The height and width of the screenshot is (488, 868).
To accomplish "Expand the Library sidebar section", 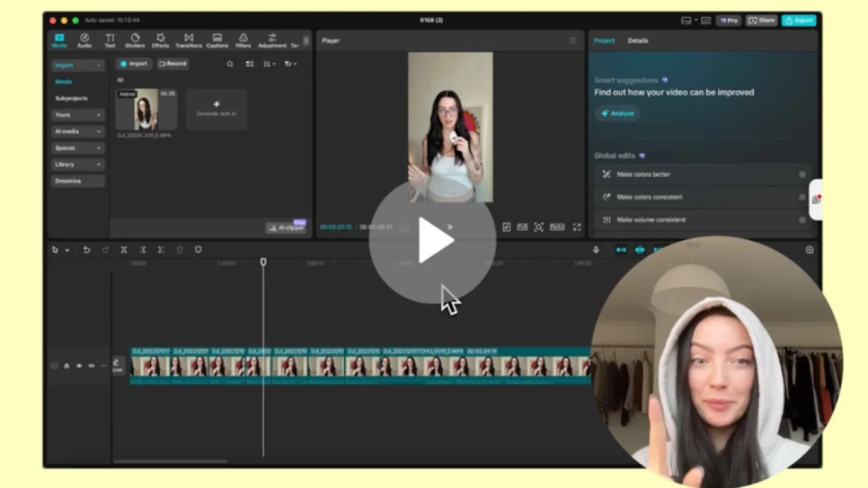I will (78, 164).
